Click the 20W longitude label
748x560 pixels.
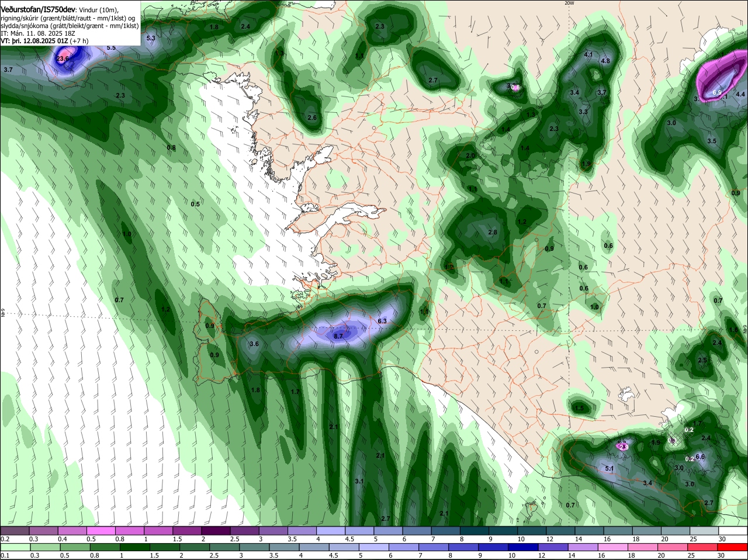click(x=569, y=3)
